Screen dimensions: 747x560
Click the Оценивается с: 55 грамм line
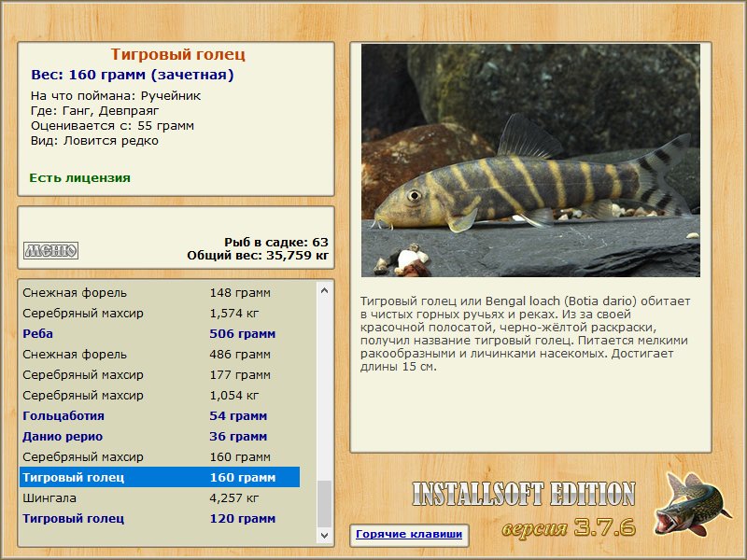click(112, 126)
